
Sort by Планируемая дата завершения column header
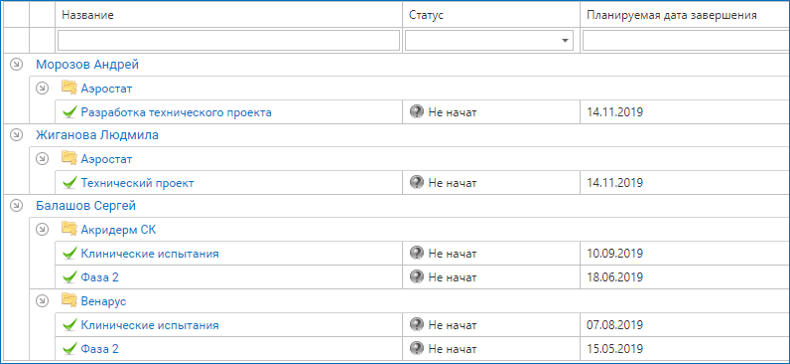point(672,15)
